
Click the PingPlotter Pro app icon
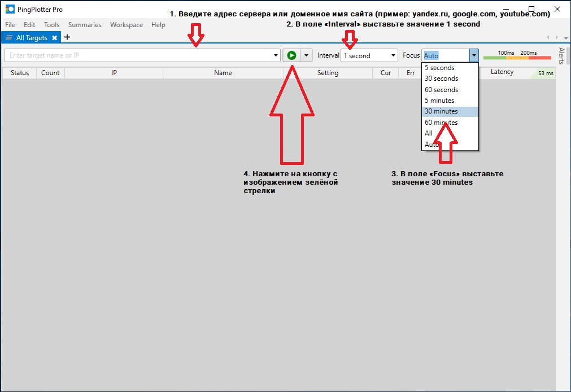pyautogui.click(x=10, y=9)
